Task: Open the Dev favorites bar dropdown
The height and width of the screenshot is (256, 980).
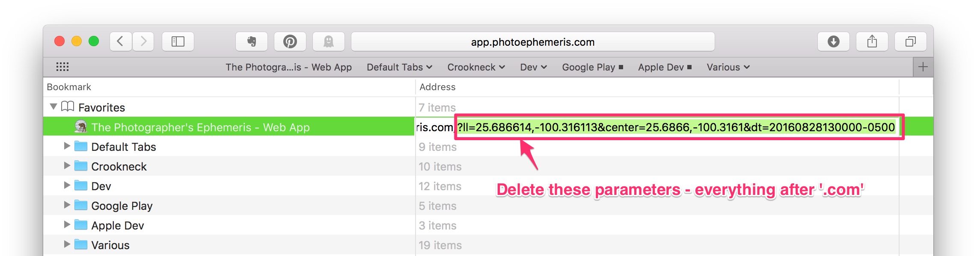Action: [534, 67]
